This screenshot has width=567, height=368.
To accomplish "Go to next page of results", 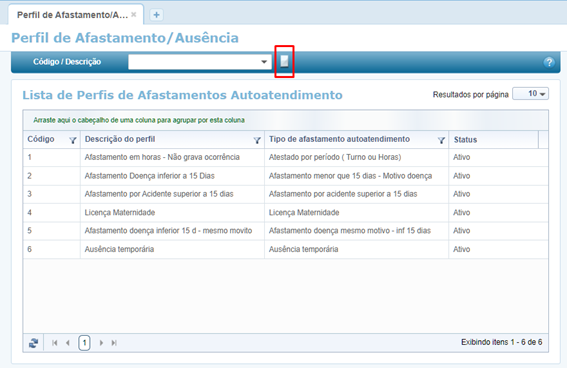I will (x=101, y=343).
